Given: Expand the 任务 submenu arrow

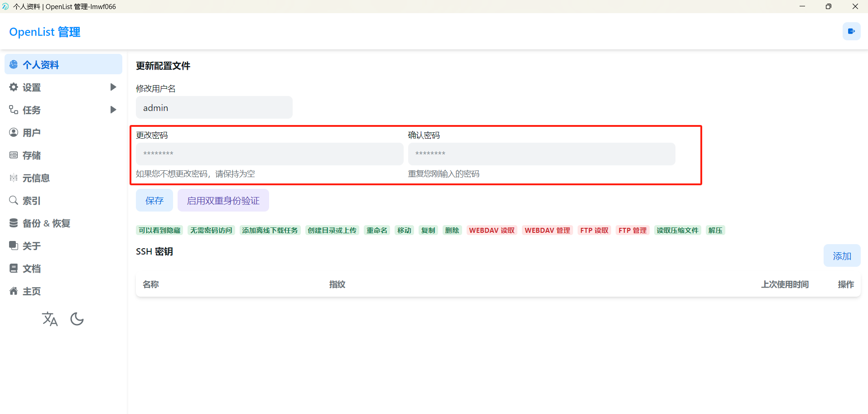Looking at the screenshot, I should click(113, 110).
